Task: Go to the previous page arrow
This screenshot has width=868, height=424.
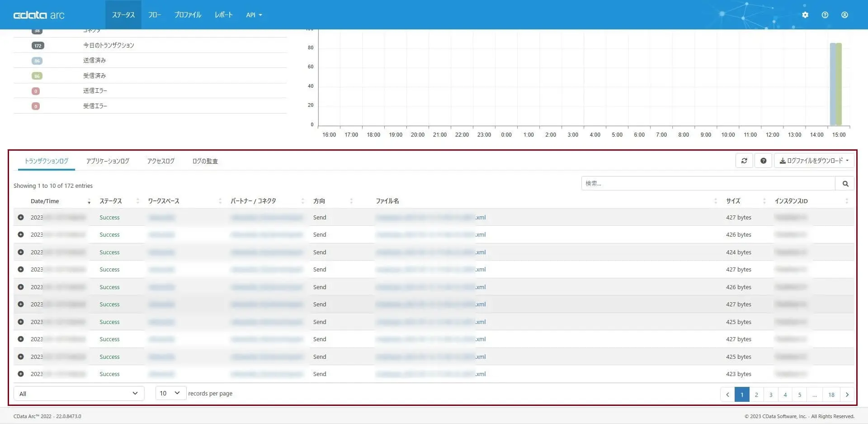Action: (727, 395)
